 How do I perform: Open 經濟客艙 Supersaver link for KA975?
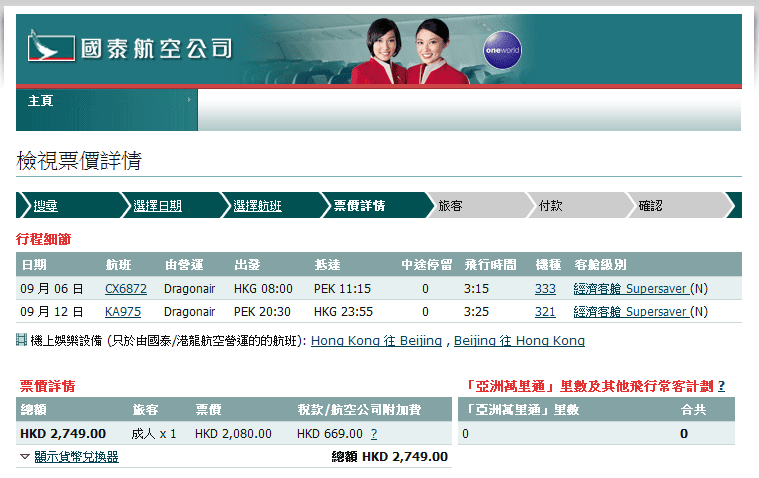click(x=632, y=312)
